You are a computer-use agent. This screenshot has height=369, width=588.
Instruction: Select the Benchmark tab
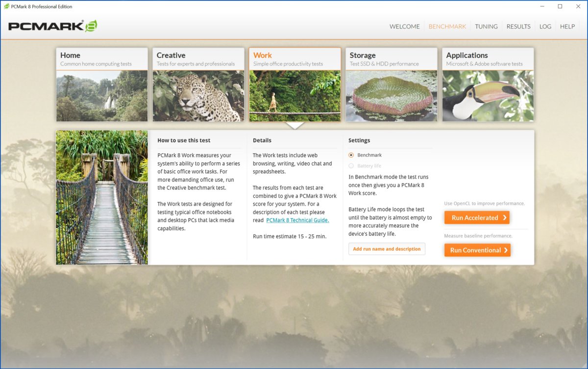point(447,26)
